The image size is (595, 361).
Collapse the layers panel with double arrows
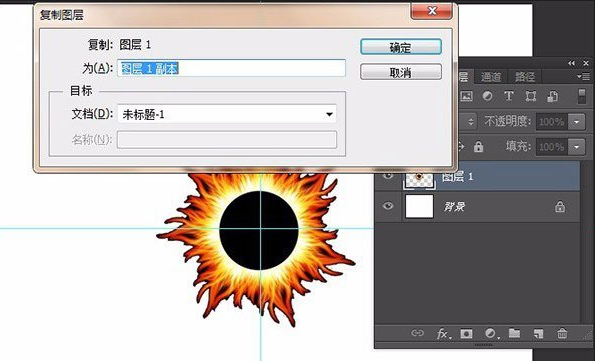click(x=571, y=63)
